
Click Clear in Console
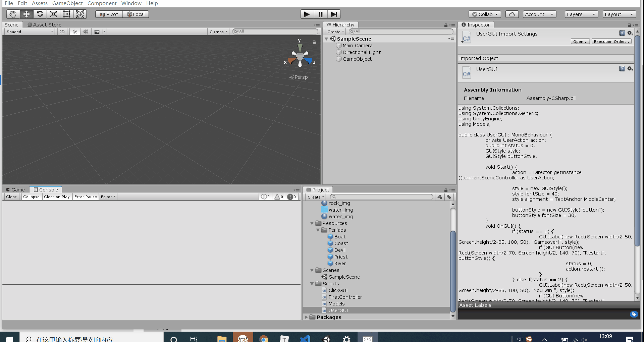click(x=11, y=197)
